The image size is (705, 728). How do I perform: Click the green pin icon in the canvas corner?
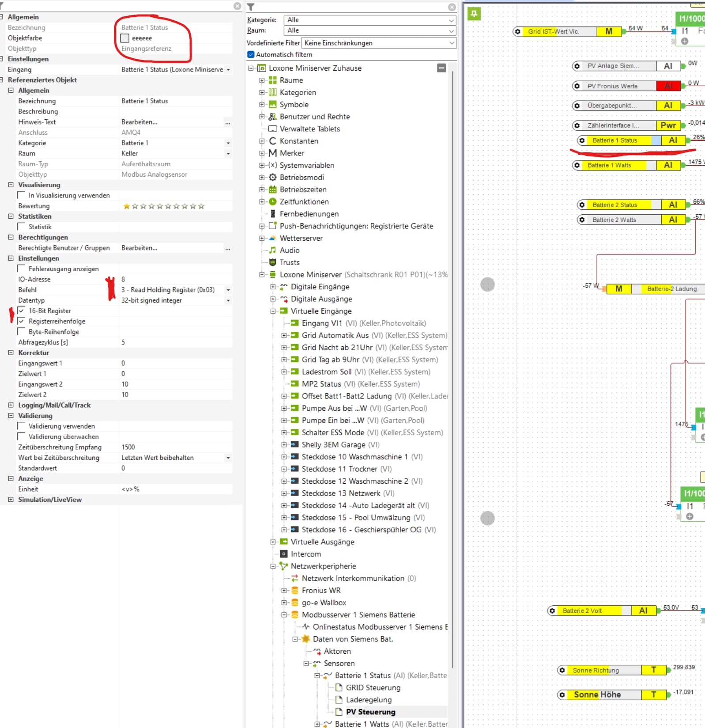(x=474, y=14)
